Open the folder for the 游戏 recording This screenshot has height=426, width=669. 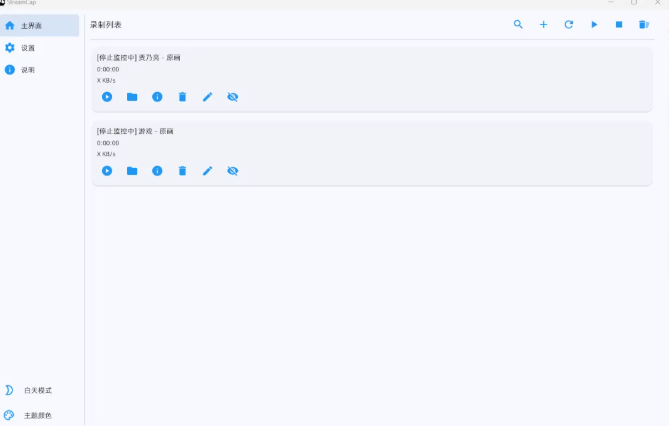tap(132, 171)
